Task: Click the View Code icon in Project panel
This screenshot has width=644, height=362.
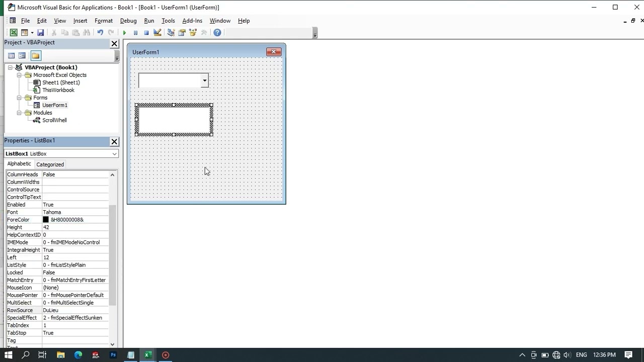Action: pyautogui.click(x=12, y=56)
